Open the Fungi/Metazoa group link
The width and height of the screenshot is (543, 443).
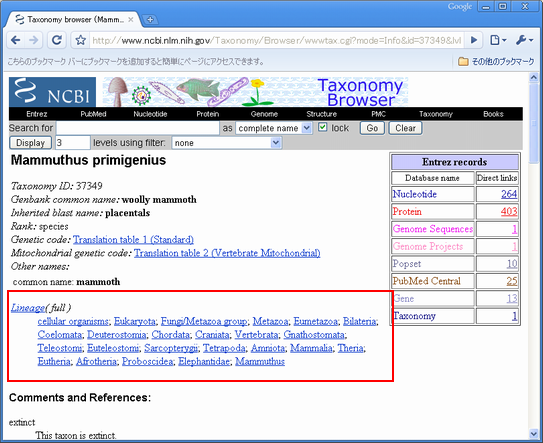point(204,321)
